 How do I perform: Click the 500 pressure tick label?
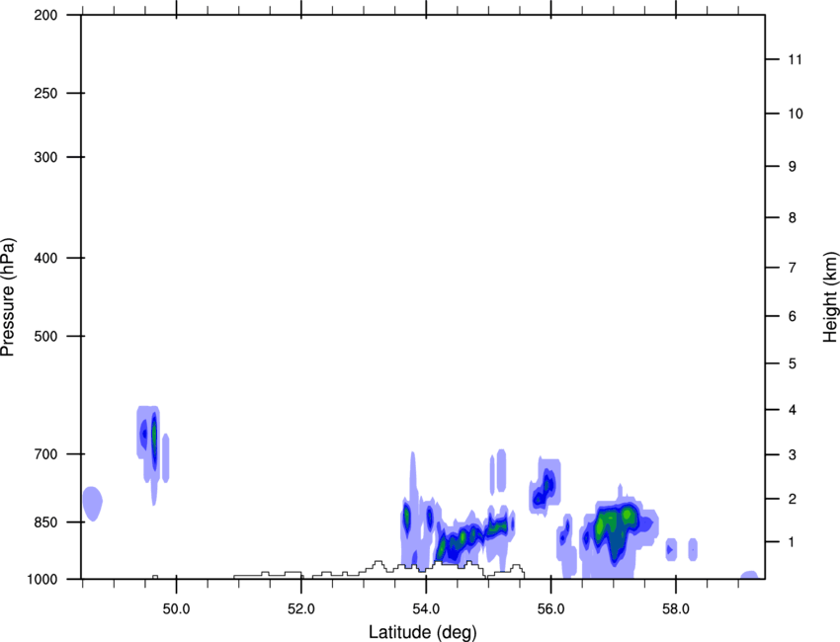click(45, 336)
